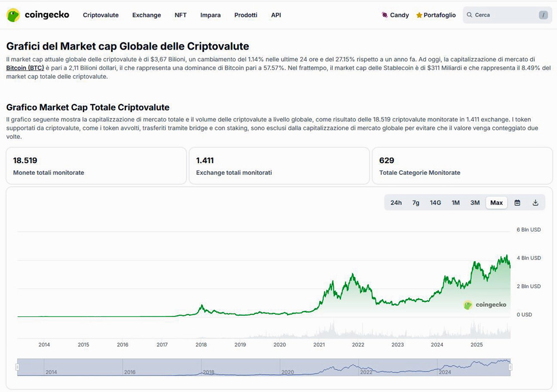Click the coingecko watermark on the chart
Image resolution: width=557 pixels, height=392 pixels.
485,305
